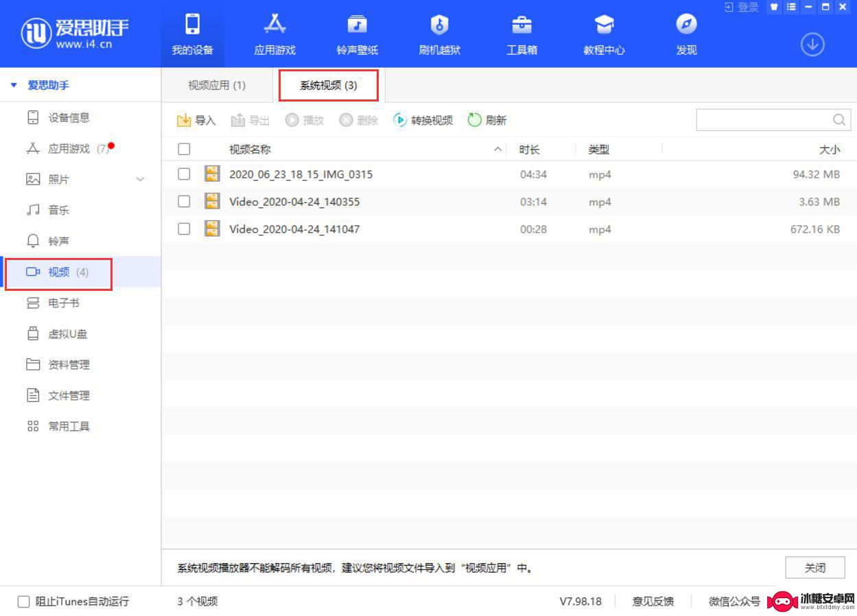Select the file name Video_2020-04-24_141047
This screenshot has height=616, width=857.
294,229
